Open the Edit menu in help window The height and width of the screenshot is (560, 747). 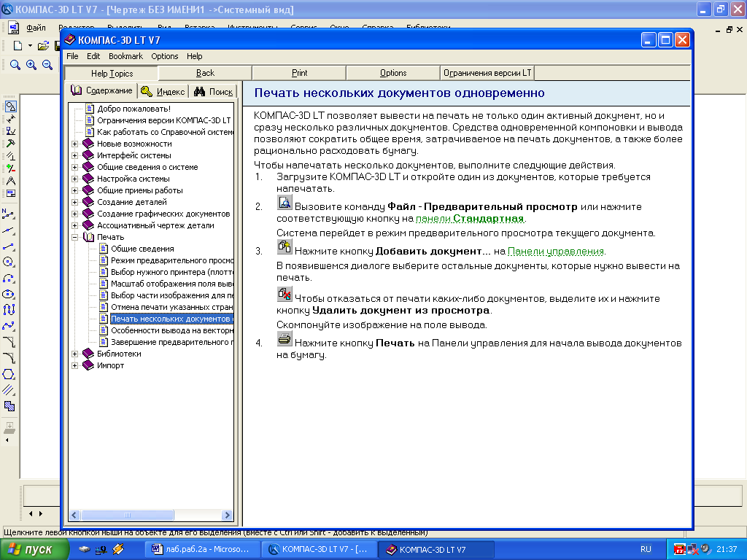pyautogui.click(x=93, y=56)
